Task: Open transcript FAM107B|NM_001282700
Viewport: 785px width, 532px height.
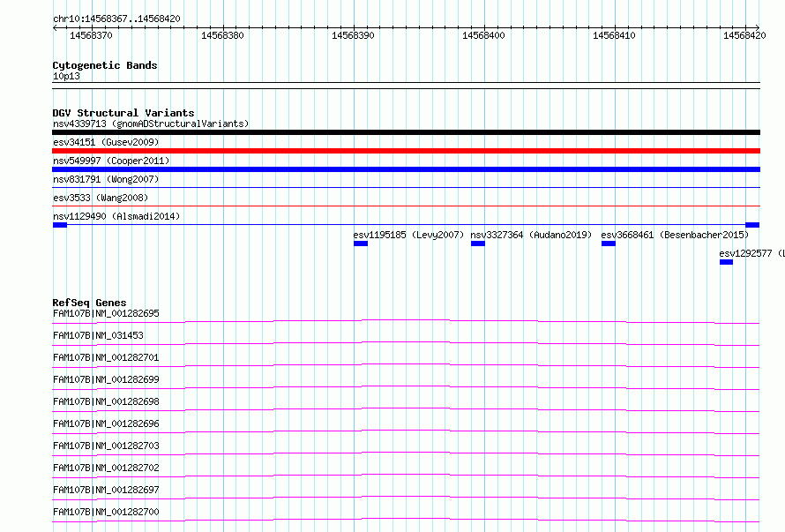Action: point(106,512)
